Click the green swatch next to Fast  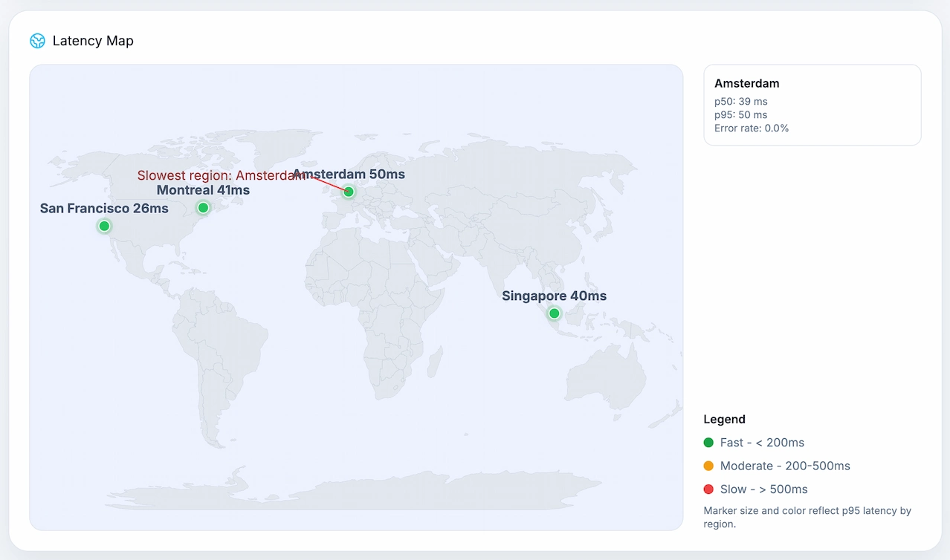click(708, 442)
